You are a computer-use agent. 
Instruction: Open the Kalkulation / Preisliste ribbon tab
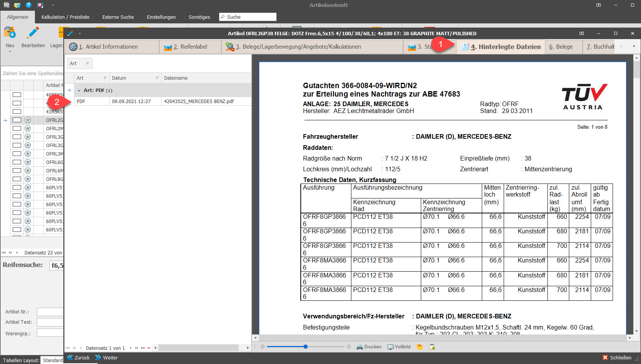point(65,17)
